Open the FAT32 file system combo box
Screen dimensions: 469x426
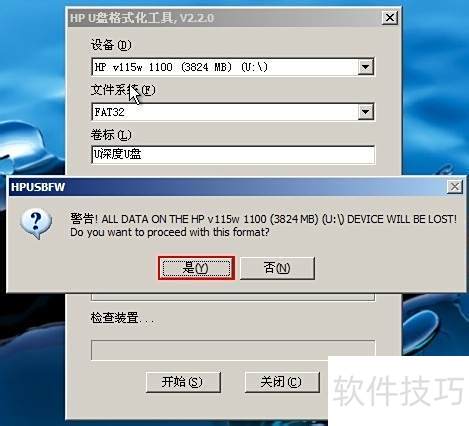233,112
